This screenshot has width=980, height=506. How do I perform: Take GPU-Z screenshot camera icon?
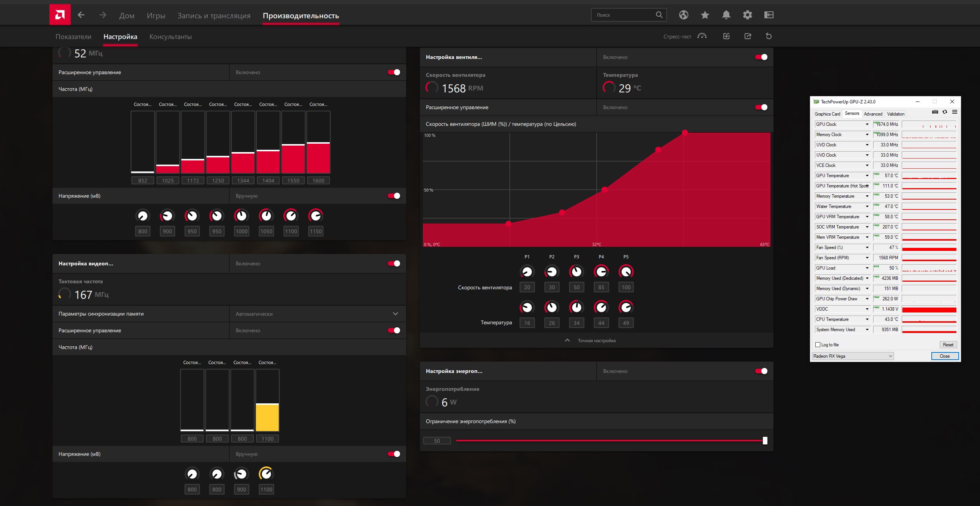(935, 112)
